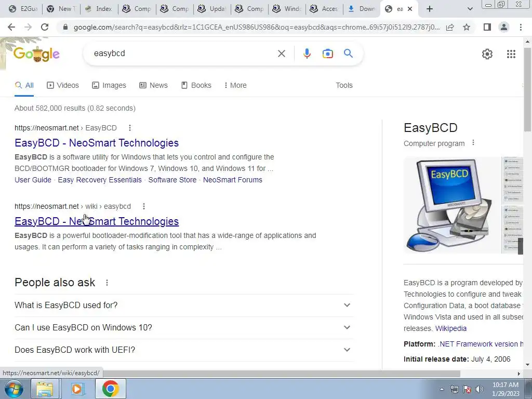Click the padlock site info icon
The image size is (532, 399).
click(65, 27)
